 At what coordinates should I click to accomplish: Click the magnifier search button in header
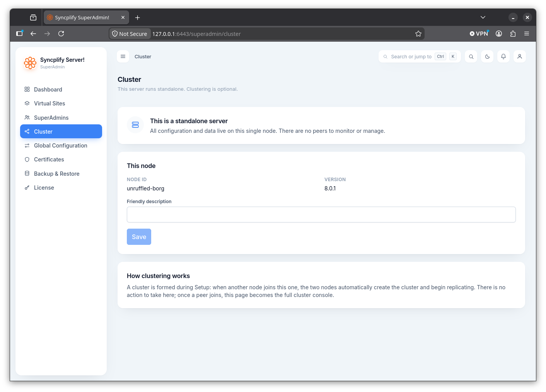(x=471, y=56)
